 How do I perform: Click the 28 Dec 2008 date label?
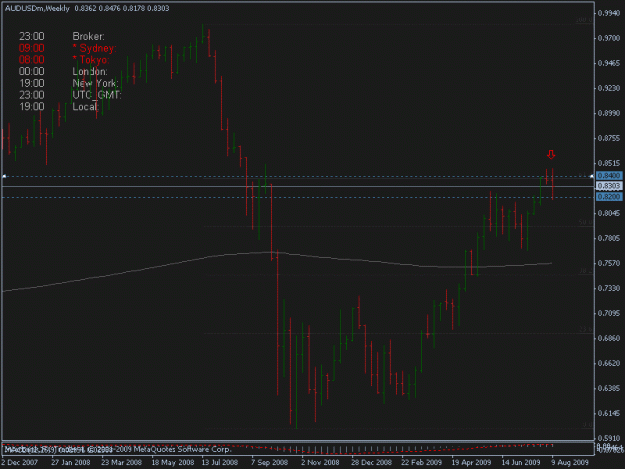tap(371, 462)
